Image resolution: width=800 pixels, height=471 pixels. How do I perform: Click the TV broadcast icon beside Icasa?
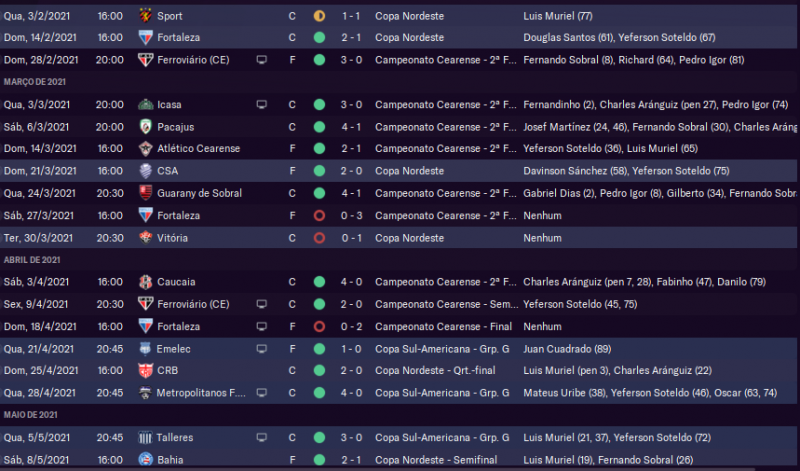[262, 104]
